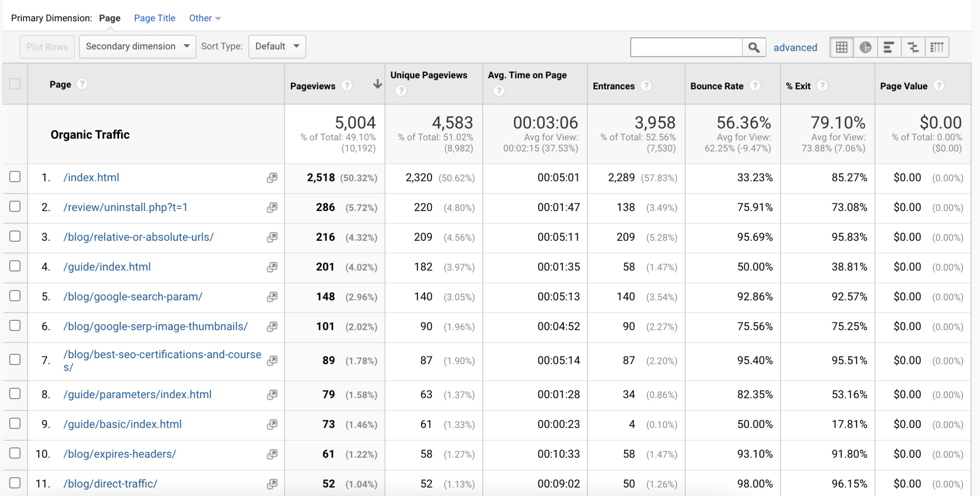Open /index.html page in new window icon

pyautogui.click(x=272, y=178)
